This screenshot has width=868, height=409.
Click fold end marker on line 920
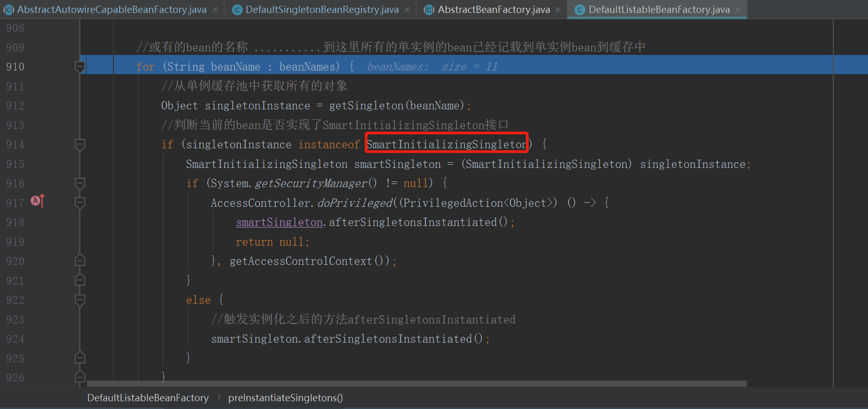tap(80, 261)
